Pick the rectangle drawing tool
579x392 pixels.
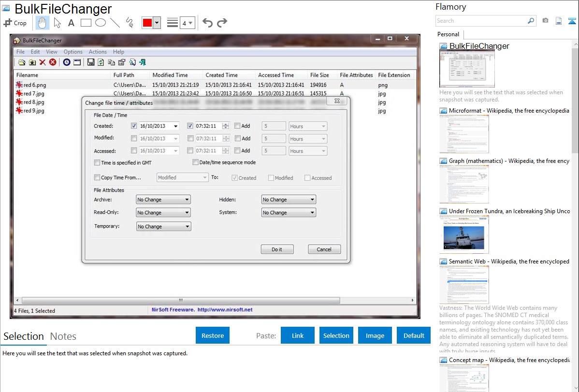[86, 23]
